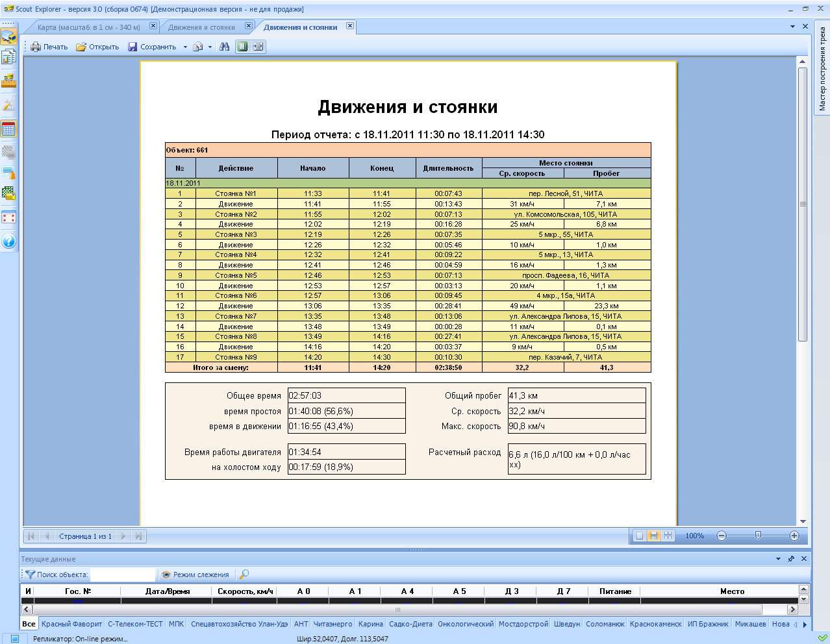Click the status bar monitor icon near Репликатор
This screenshot has height=644, width=830.
[14, 638]
